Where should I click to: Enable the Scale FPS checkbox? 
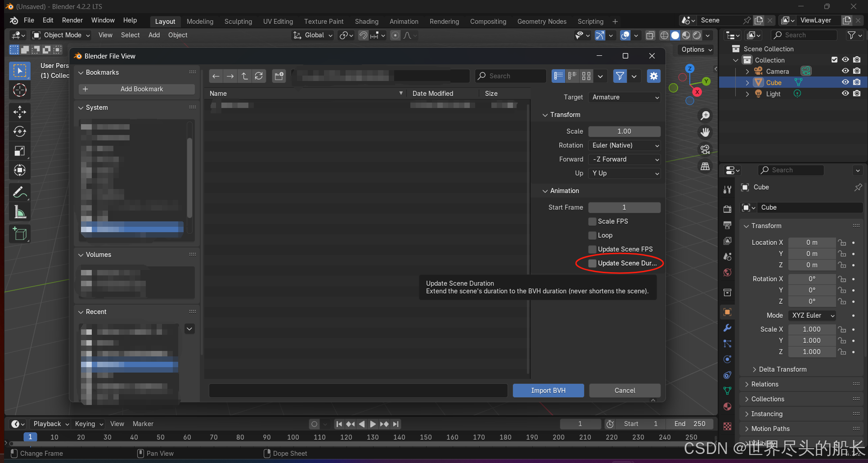tap(593, 221)
